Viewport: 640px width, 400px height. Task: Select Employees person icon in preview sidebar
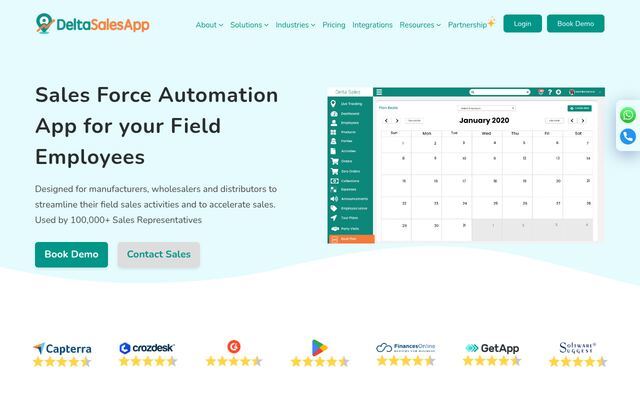[334, 123]
